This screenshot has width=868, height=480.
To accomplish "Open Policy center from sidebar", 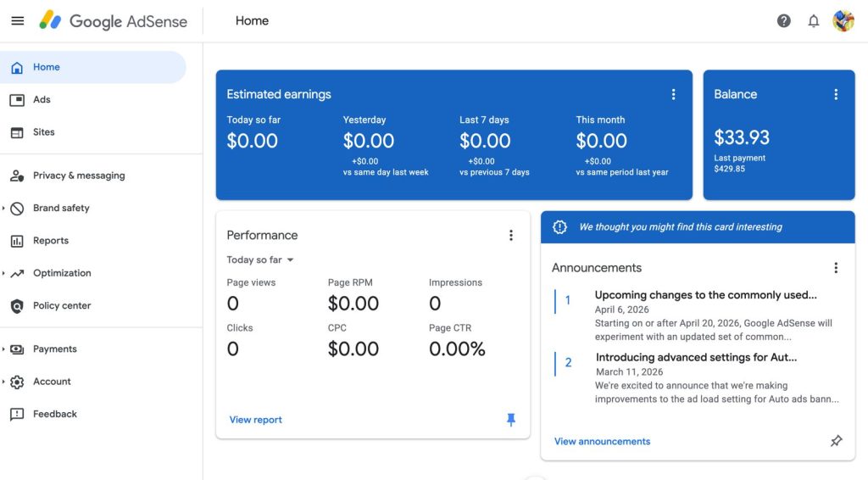I will tap(61, 306).
